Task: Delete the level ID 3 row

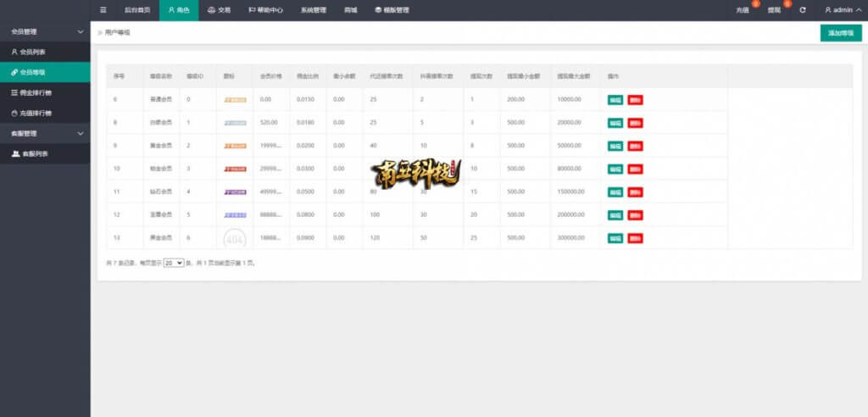Action: click(x=635, y=169)
